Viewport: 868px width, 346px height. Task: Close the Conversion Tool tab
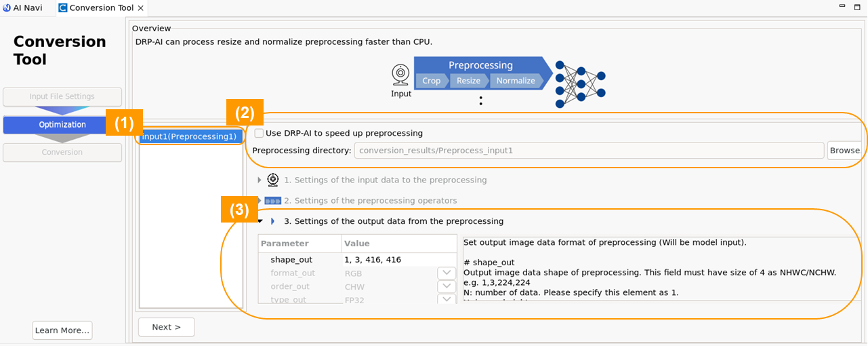pos(141,8)
